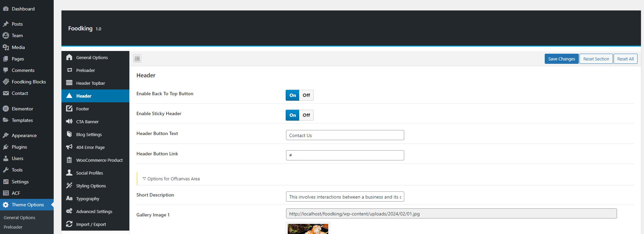Click the Preloader section icon
The height and width of the screenshot is (234, 644).
(69, 70)
